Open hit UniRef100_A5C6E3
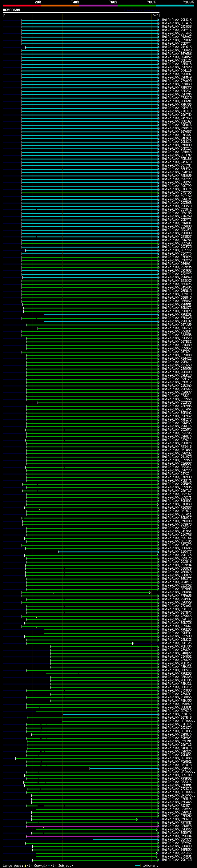197x868 pixels. click(x=176, y=819)
